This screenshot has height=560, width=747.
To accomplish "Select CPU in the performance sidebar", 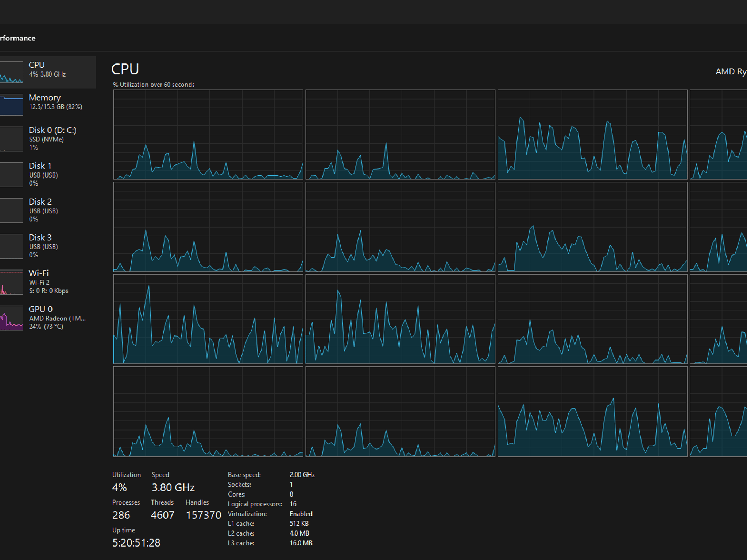I will [x=48, y=72].
